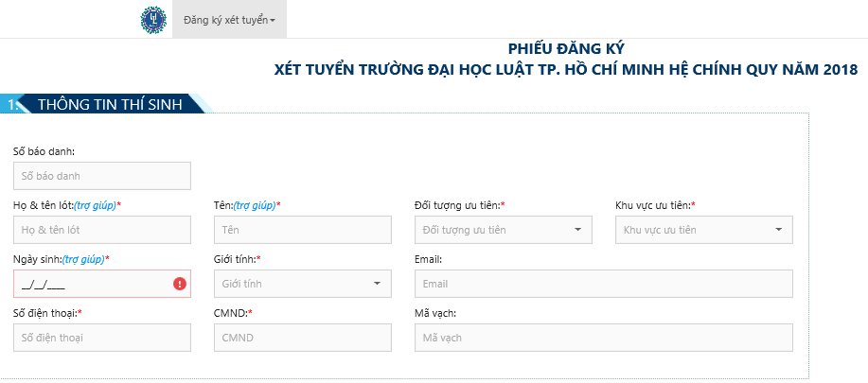Click the Tên input field
Screen dimensions: 868x383
(303, 230)
